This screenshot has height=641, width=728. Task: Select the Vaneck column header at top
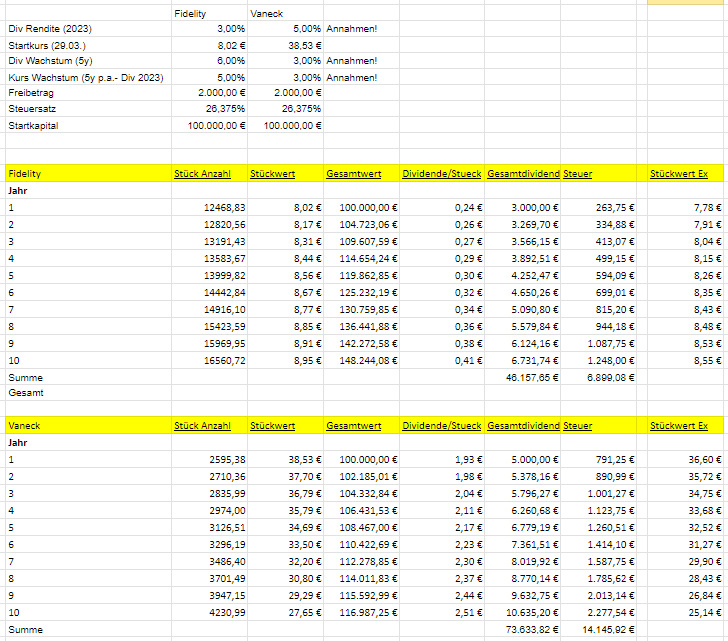(266, 13)
